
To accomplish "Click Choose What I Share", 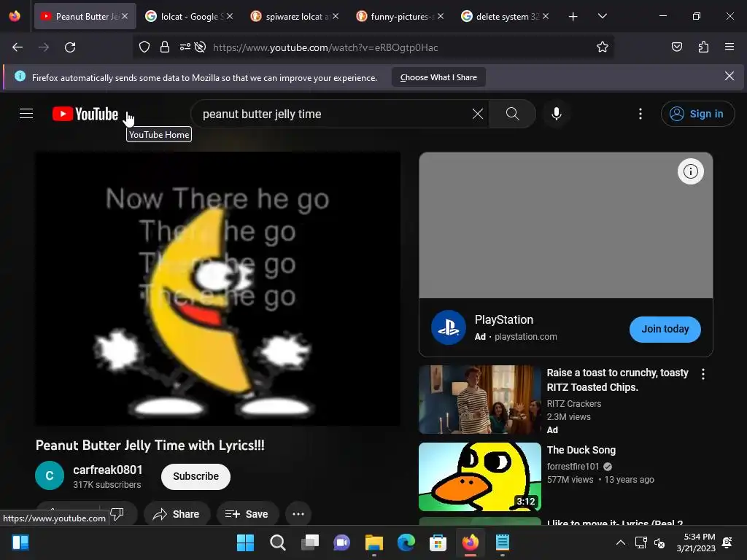I will tap(438, 77).
